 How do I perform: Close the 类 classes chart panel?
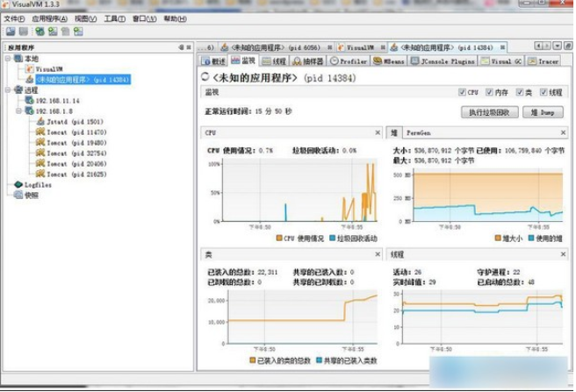pyautogui.click(x=378, y=254)
